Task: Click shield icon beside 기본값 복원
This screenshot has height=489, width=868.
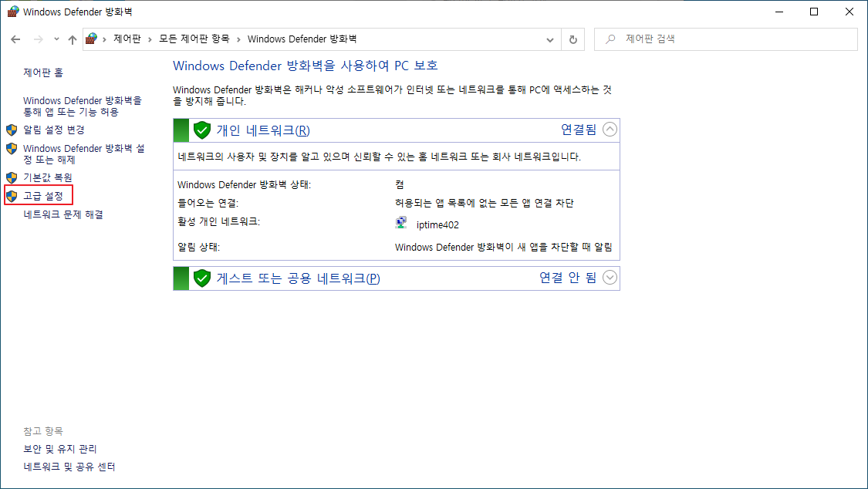Action: 12,177
